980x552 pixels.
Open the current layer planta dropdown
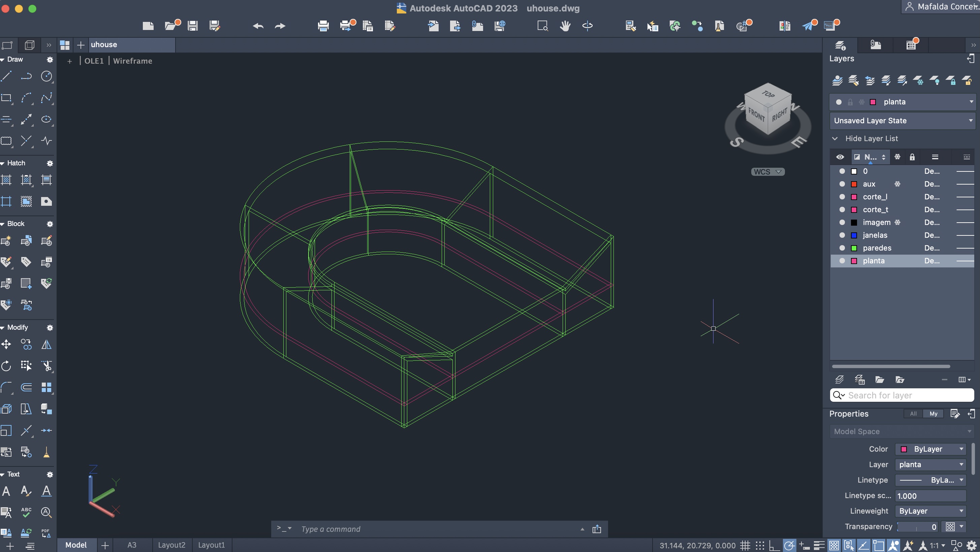[x=971, y=102]
